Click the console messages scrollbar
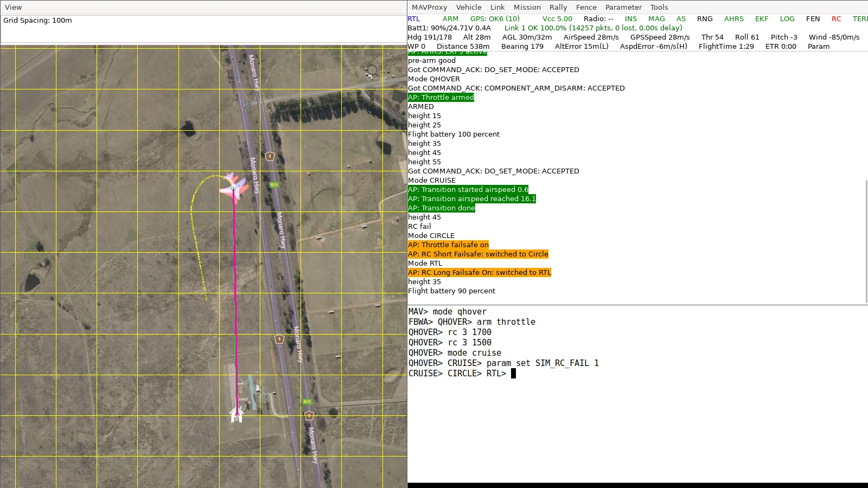 [x=866, y=241]
